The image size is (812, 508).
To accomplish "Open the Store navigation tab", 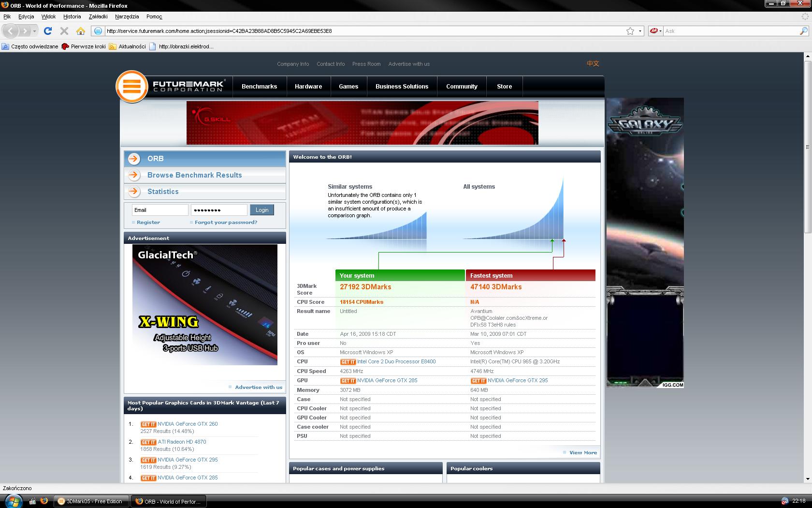I will tap(504, 87).
